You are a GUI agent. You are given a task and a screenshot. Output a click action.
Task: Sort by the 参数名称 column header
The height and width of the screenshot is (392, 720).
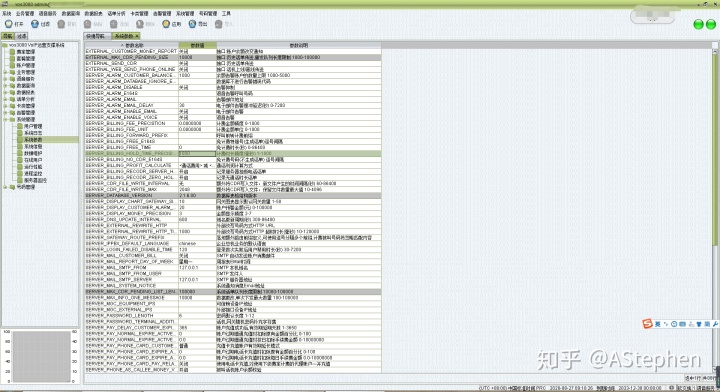click(x=131, y=45)
